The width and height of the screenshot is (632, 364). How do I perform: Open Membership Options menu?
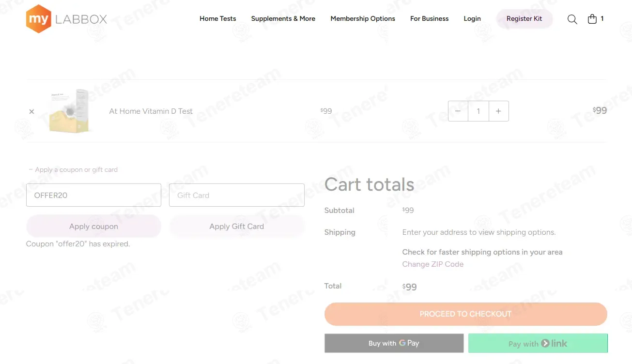pyautogui.click(x=363, y=19)
